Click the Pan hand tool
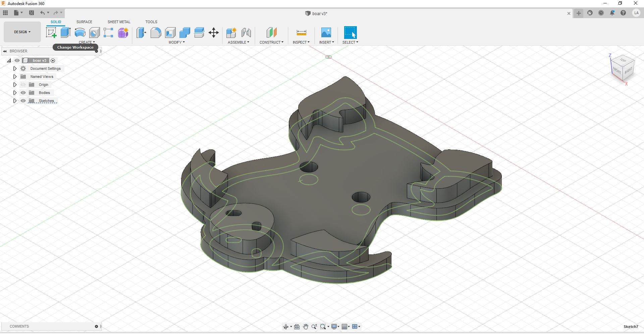This screenshot has width=644, height=334. (x=306, y=327)
